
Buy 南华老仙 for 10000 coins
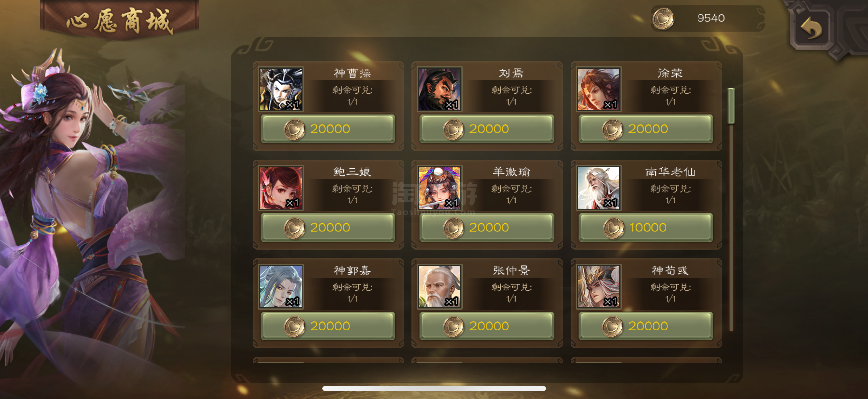[x=646, y=228]
